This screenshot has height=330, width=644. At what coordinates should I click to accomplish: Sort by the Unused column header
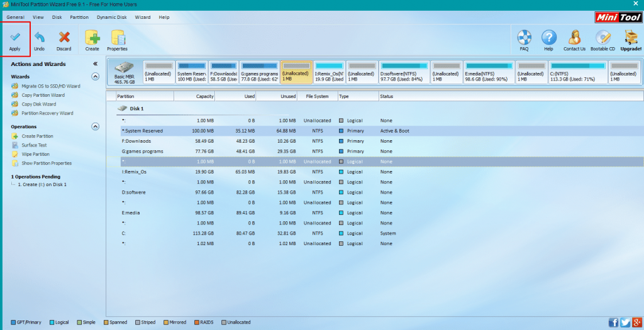point(277,96)
